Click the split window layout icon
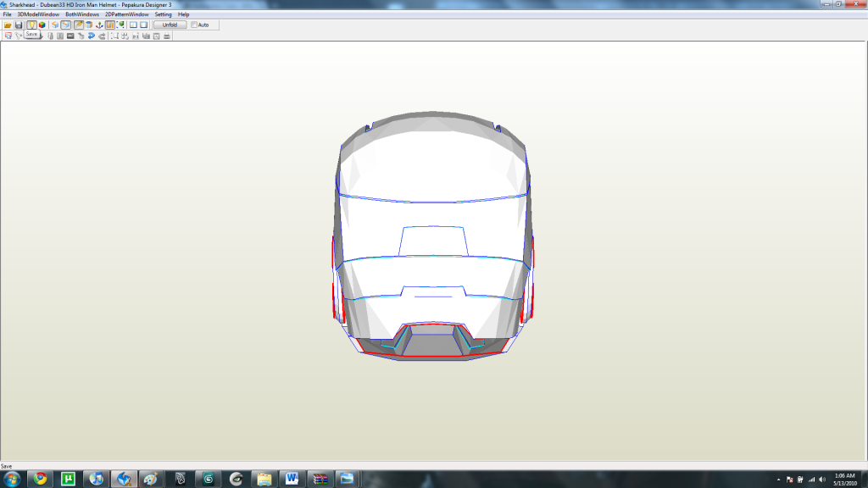The image size is (868, 488). (x=133, y=25)
